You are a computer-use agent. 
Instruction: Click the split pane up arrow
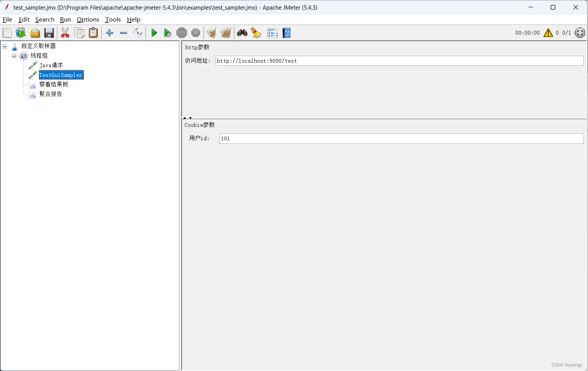185,118
